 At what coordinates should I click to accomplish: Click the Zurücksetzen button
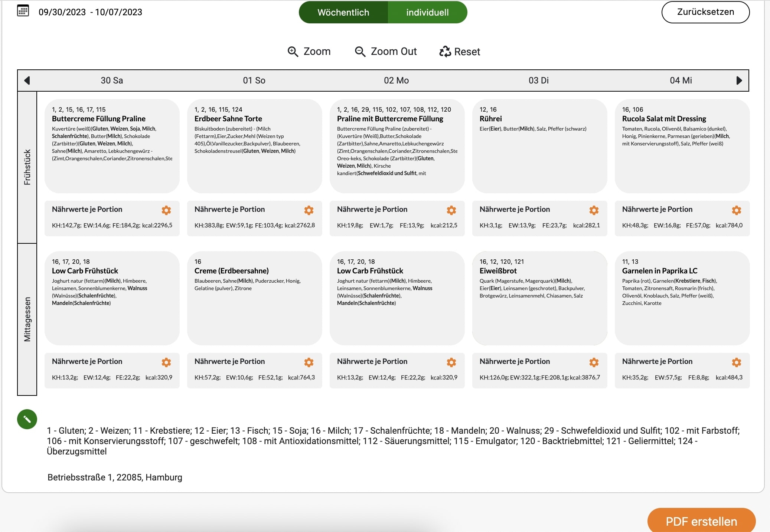[705, 12]
